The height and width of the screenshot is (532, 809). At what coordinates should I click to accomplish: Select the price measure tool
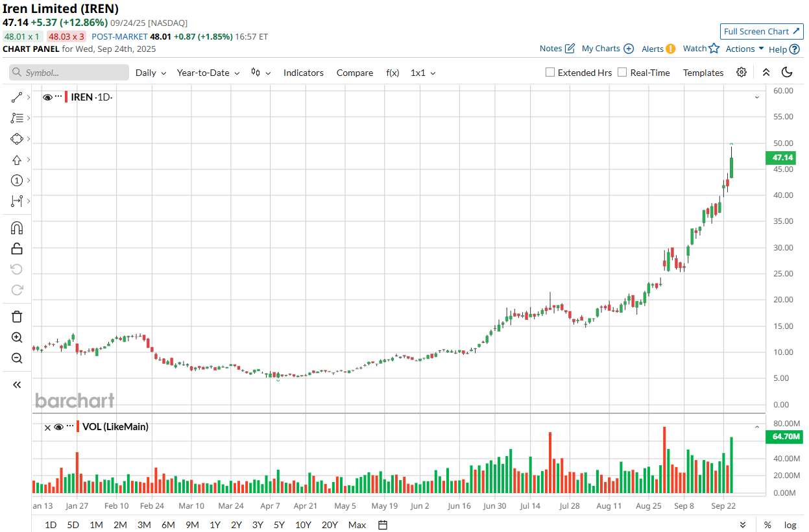(x=17, y=201)
